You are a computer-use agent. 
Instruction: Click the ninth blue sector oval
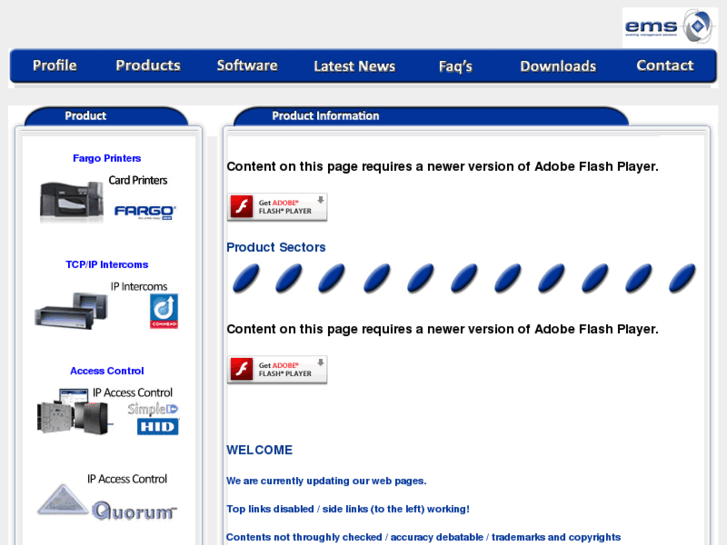pos(594,278)
